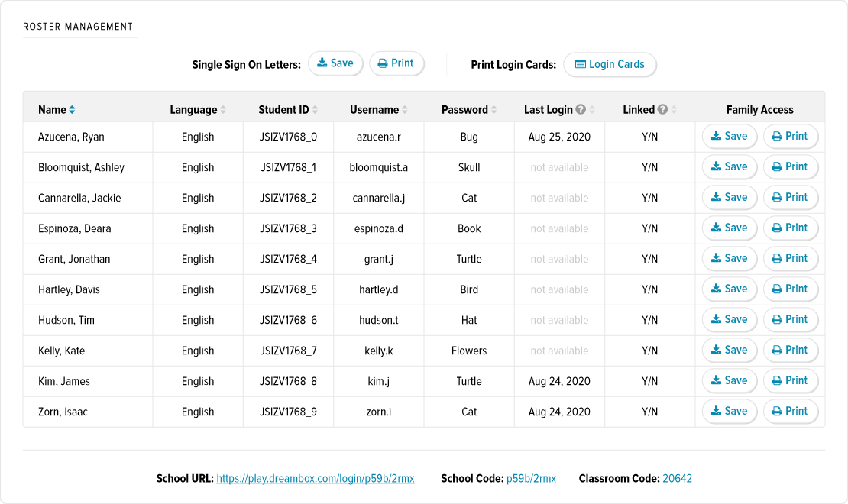Save family access letter for Grant, Jonathan

pos(729,258)
